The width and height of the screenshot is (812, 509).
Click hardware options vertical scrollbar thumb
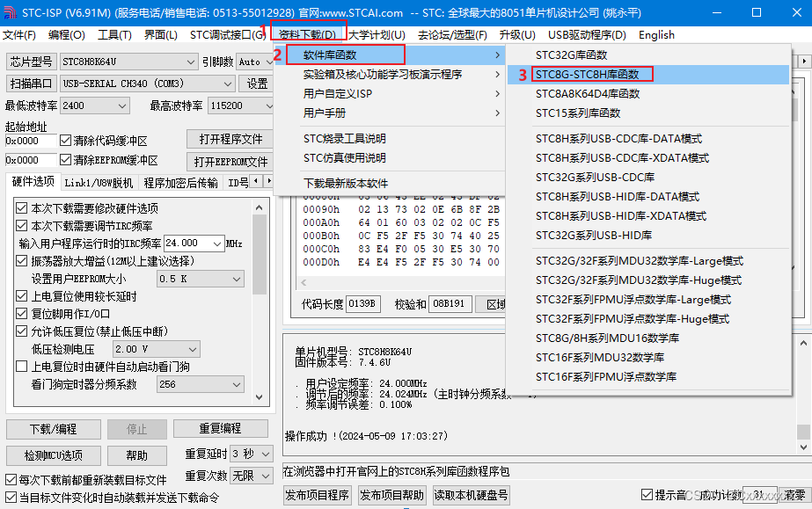tap(259, 255)
